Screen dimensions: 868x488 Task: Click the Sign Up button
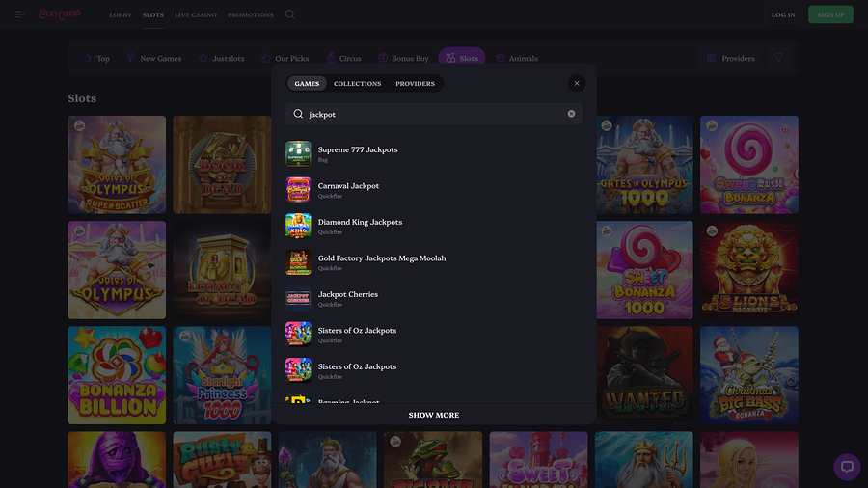click(x=830, y=14)
